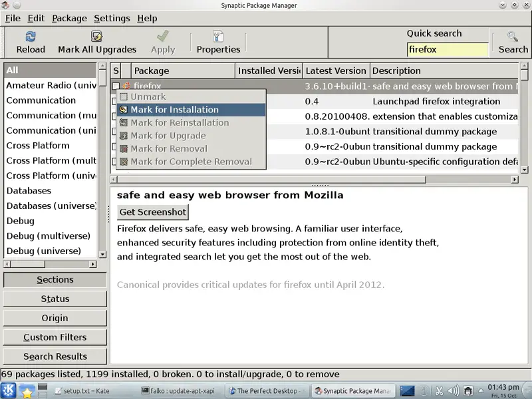532x399 pixels.
Task: Open the Help menu
Action: (x=147, y=19)
